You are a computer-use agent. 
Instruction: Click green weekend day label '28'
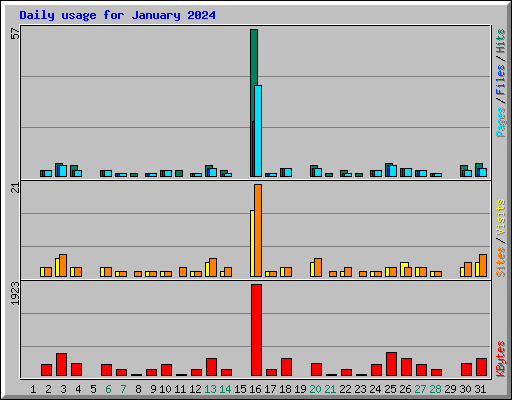(435, 389)
